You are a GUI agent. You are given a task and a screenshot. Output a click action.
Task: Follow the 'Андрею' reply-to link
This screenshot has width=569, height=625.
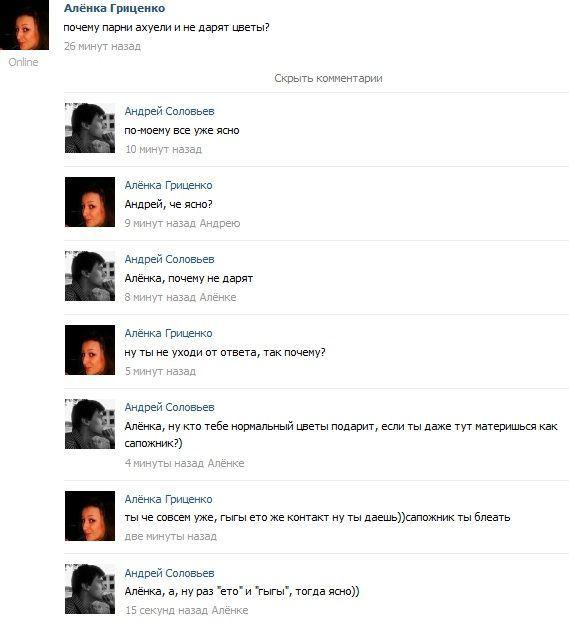[220, 223]
